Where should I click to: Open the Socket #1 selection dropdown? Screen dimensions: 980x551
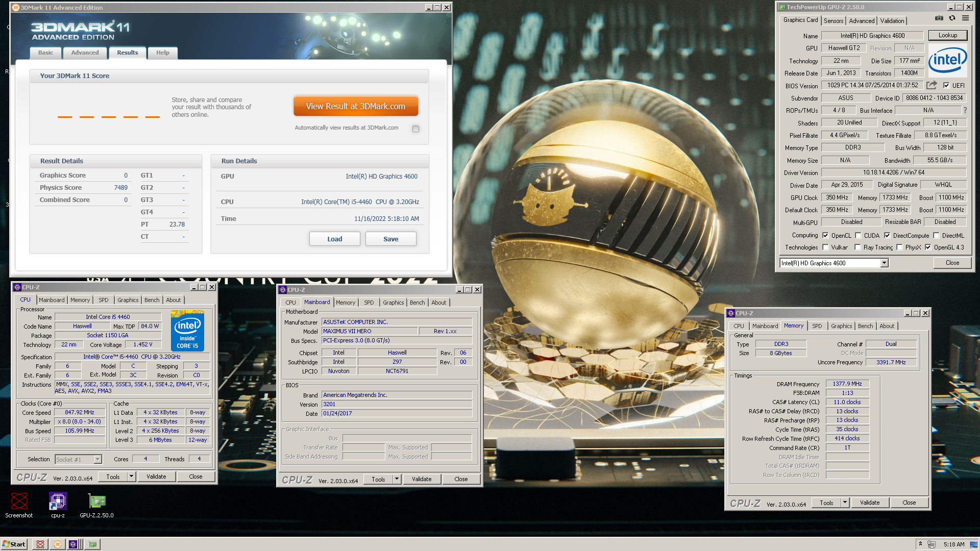pos(97,460)
